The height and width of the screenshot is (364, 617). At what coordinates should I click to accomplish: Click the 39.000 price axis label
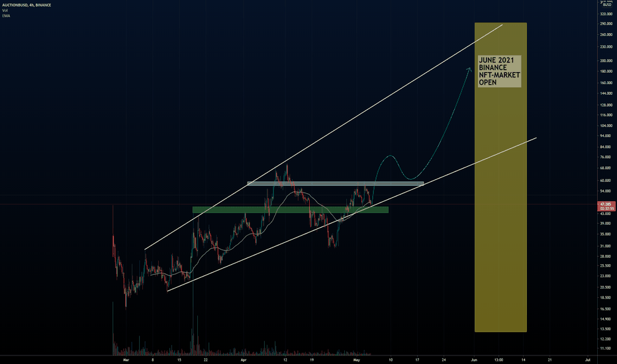pos(606,224)
